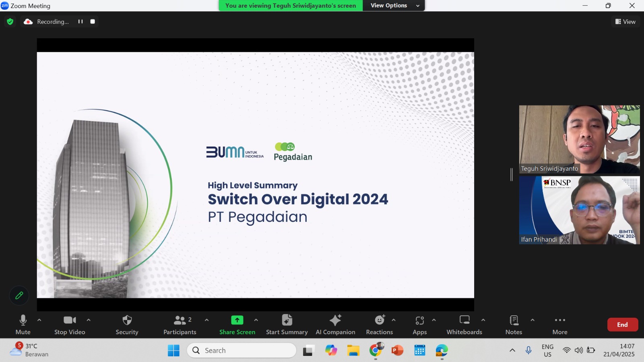Click the taskbar Search box
The height and width of the screenshot is (362, 644).
[x=242, y=350]
